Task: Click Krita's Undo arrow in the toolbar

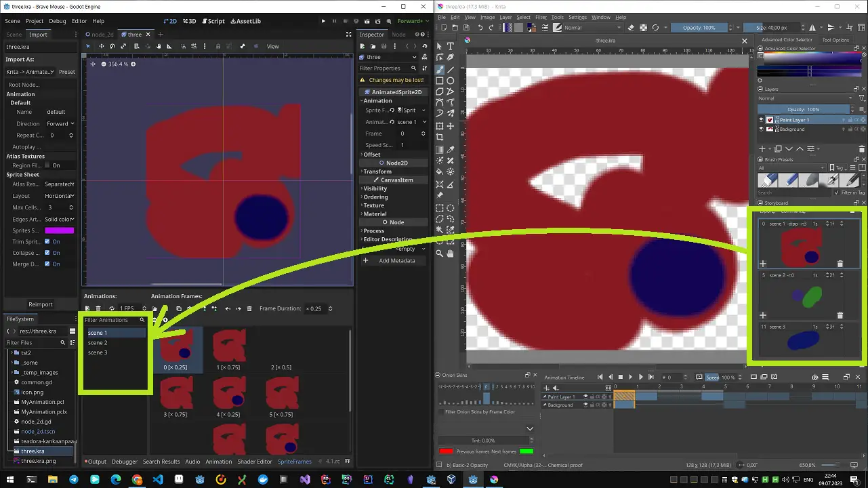Action: tap(480, 28)
